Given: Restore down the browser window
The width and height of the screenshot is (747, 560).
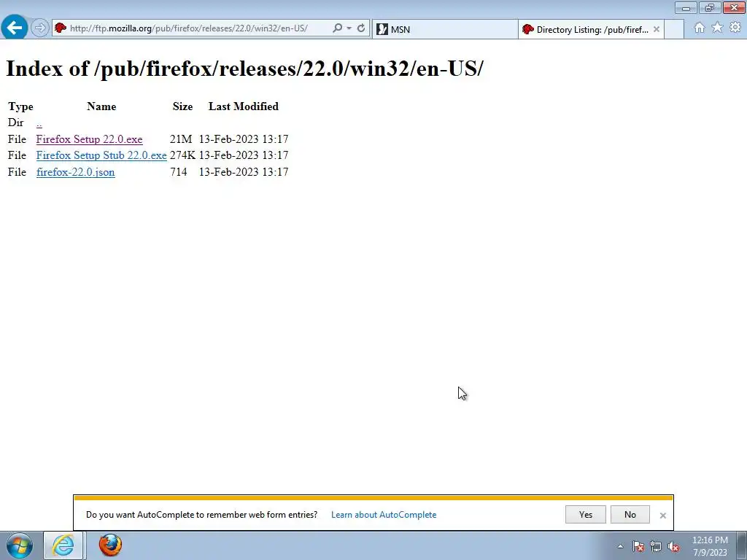Looking at the screenshot, I should 710,7.
